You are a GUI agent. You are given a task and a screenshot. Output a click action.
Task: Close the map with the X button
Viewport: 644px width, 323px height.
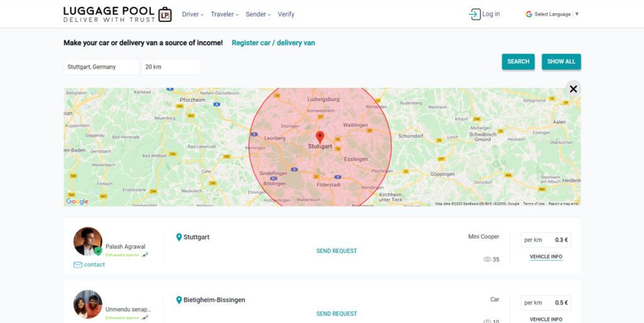574,89
